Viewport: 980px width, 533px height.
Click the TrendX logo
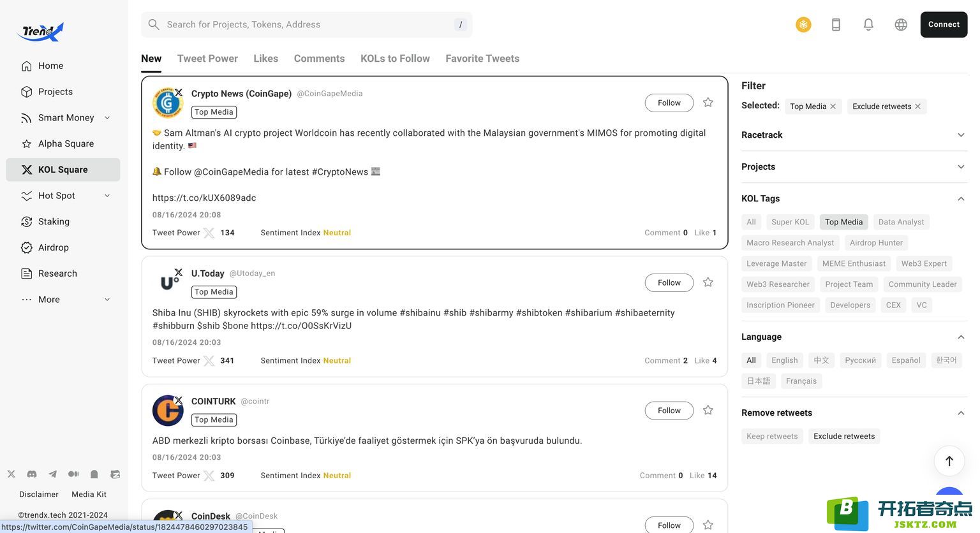(x=40, y=31)
